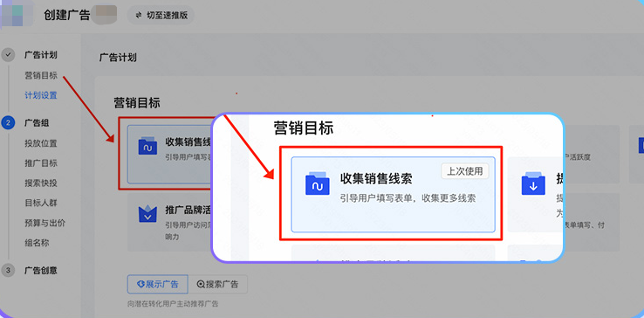The image size is (644, 318).
Task: Click the 创建广告 page title
Action: tap(66, 15)
